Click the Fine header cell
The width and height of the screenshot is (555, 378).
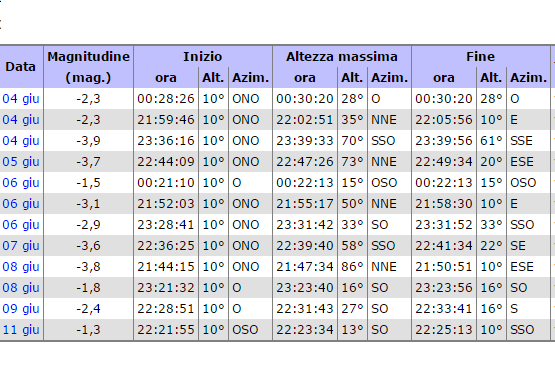481,57
